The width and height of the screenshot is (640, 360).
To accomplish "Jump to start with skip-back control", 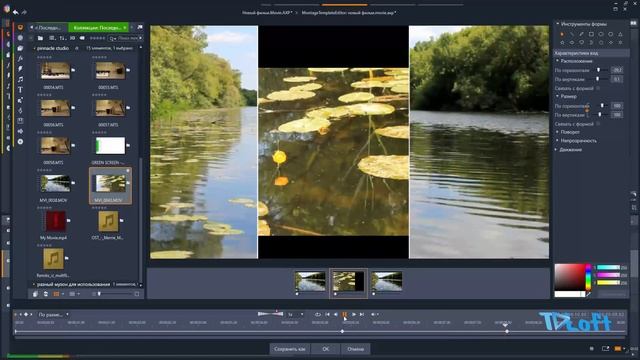I will click(327, 314).
